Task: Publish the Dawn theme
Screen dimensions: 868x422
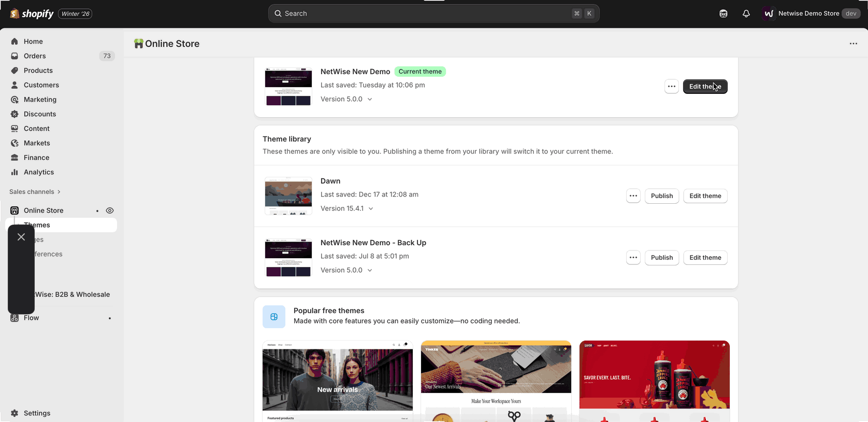Action: 662,196
